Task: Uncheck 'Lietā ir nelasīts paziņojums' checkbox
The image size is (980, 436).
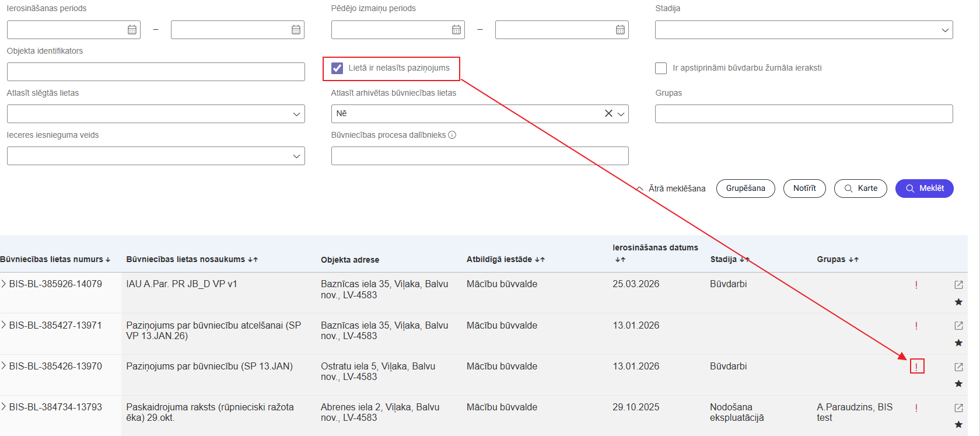Action: (x=337, y=68)
